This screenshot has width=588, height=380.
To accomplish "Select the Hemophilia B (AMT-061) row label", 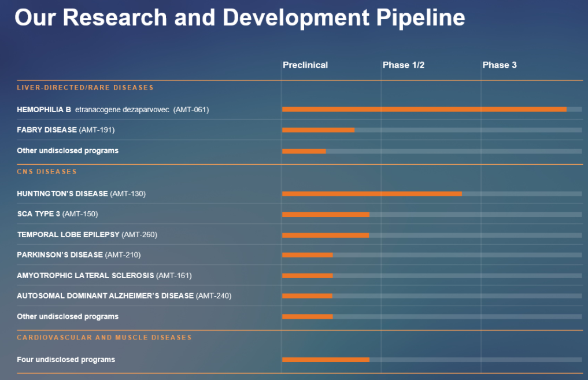I will 113,109.
